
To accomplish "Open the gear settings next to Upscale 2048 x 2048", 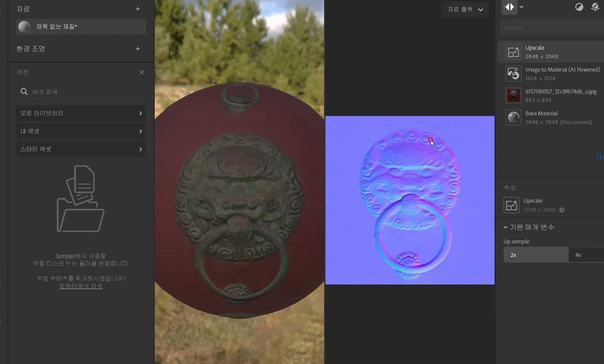I will (562, 210).
